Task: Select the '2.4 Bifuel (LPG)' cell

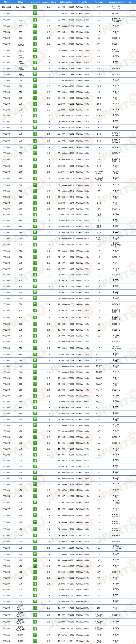Action: (99, 172)
